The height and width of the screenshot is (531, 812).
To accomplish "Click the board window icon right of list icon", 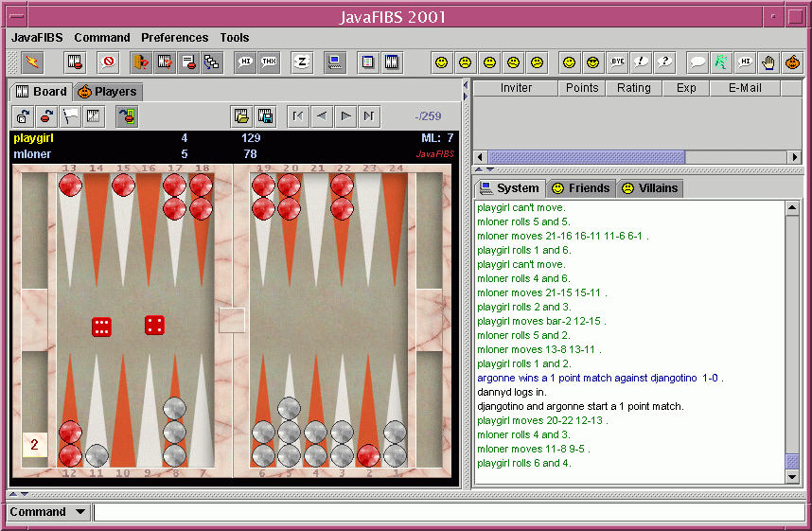I will [x=392, y=62].
